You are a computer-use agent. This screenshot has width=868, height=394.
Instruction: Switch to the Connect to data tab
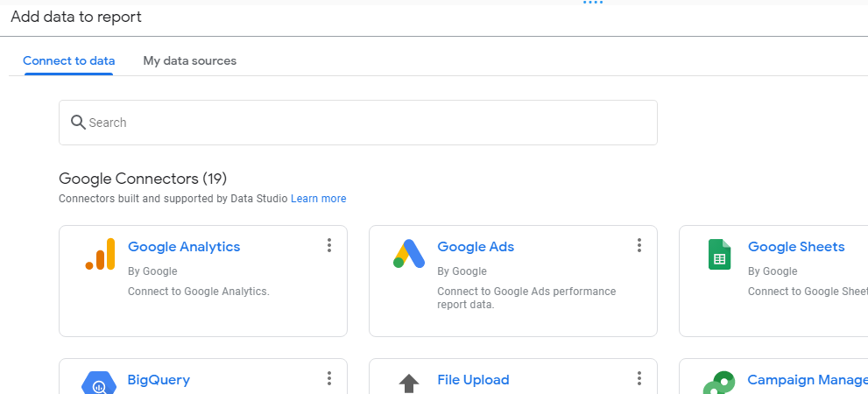[x=68, y=61]
